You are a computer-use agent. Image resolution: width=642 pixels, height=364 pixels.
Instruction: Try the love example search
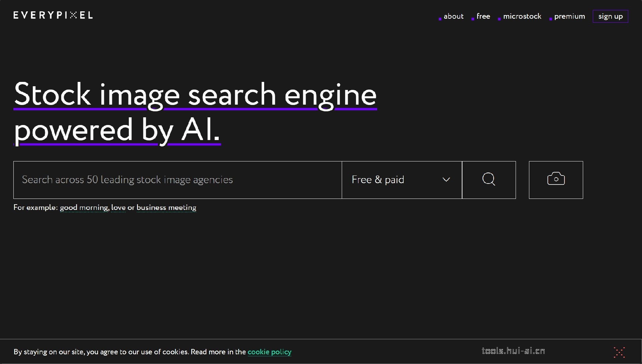pos(118,207)
